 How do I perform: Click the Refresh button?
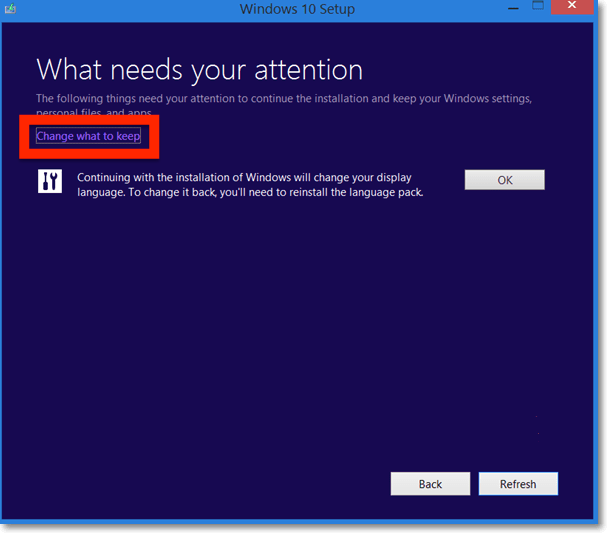(x=518, y=483)
